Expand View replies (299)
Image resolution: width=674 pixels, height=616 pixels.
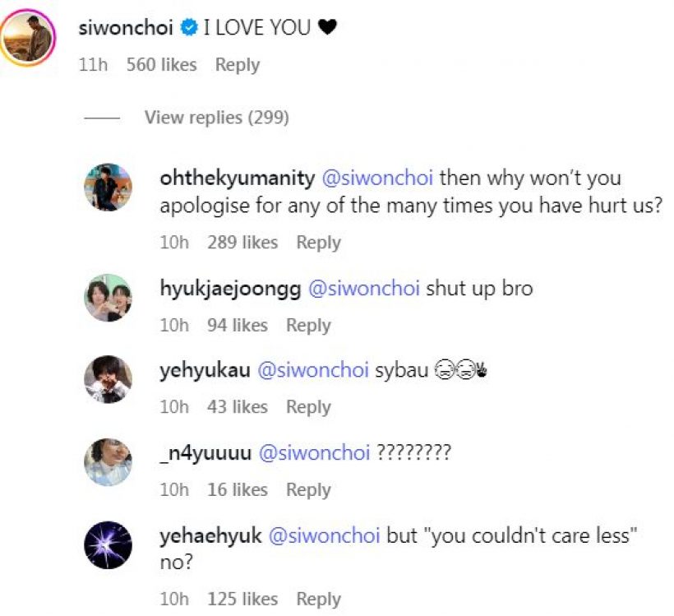tap(217, 118)
